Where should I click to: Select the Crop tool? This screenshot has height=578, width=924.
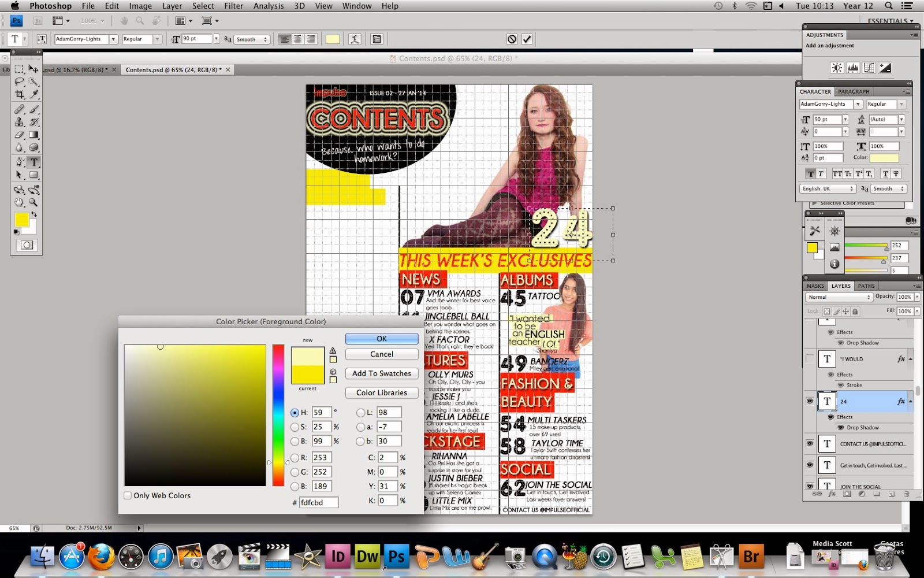coord(19,94)
